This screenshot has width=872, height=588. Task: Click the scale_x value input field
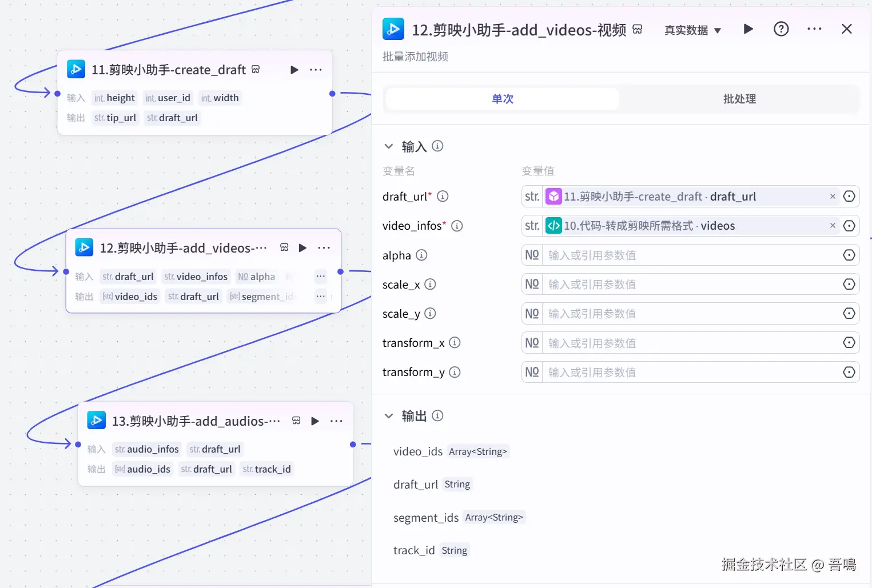[692, 284]
